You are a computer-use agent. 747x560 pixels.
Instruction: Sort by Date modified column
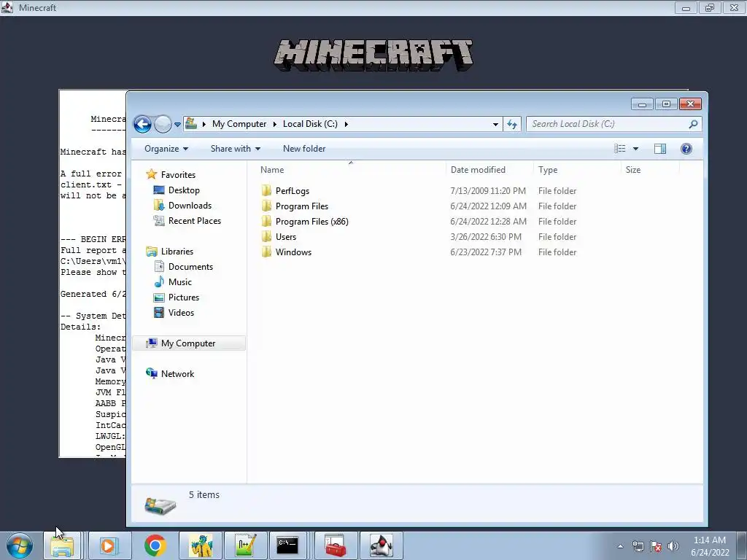(x=478, y=170)
